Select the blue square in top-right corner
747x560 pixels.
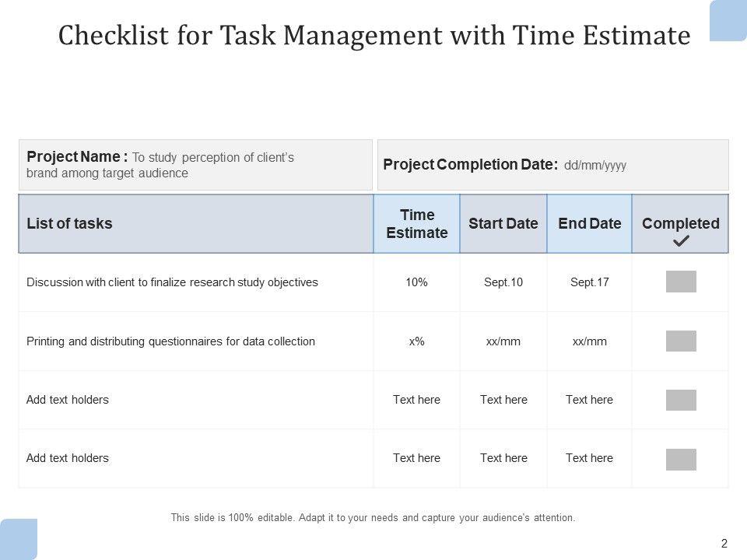pos(728,20)
